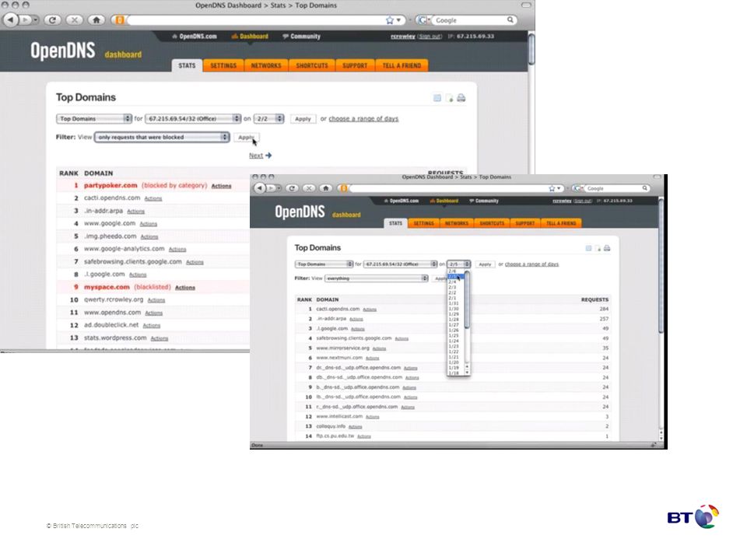Click the table view icon in the back window

pos(437,98)
